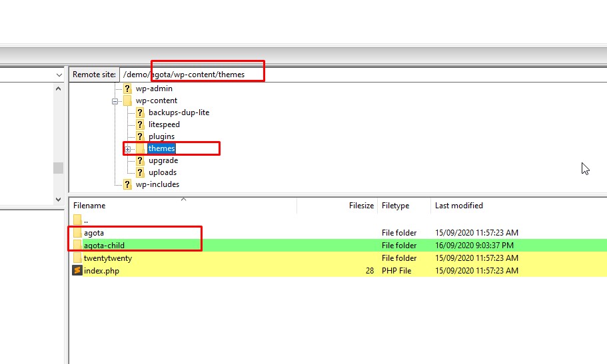Collapse the wp-content tree node
Viewport: 607px width, 364px height.
click(115, 101)
